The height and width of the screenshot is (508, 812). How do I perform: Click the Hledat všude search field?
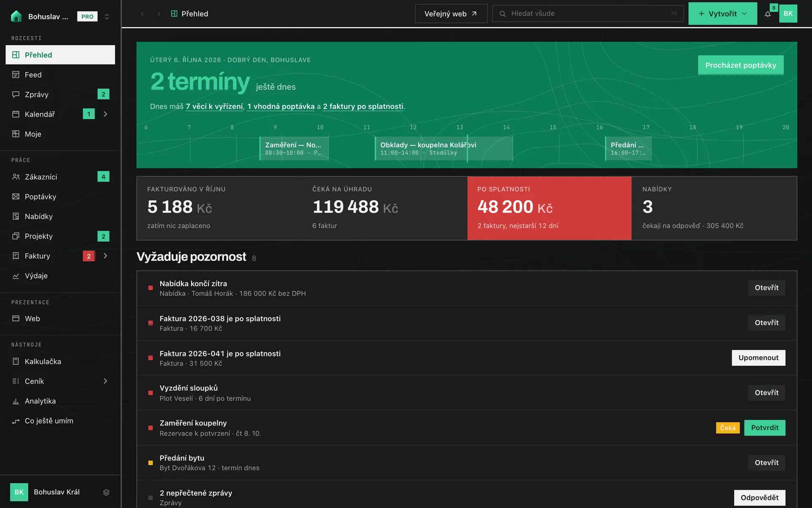[x=588, y=14]
